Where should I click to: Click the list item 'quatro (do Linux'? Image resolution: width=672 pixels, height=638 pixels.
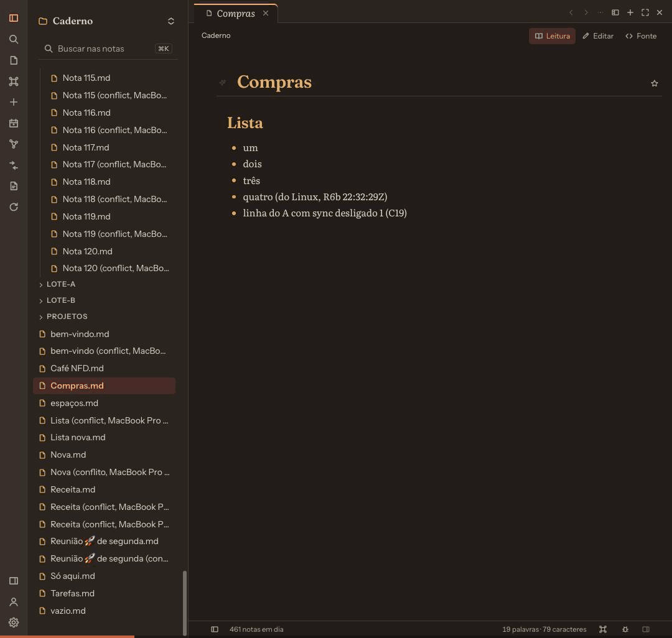315,197
